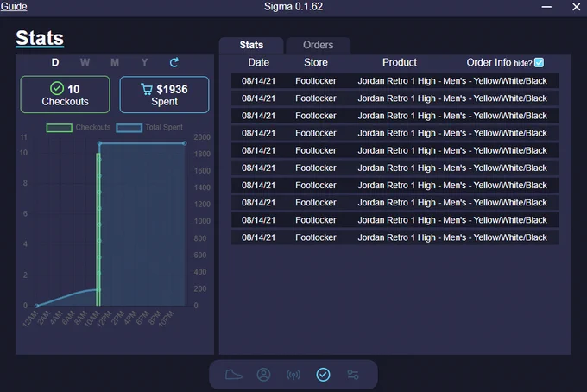Select the D daily range

(x=55, y=62)
